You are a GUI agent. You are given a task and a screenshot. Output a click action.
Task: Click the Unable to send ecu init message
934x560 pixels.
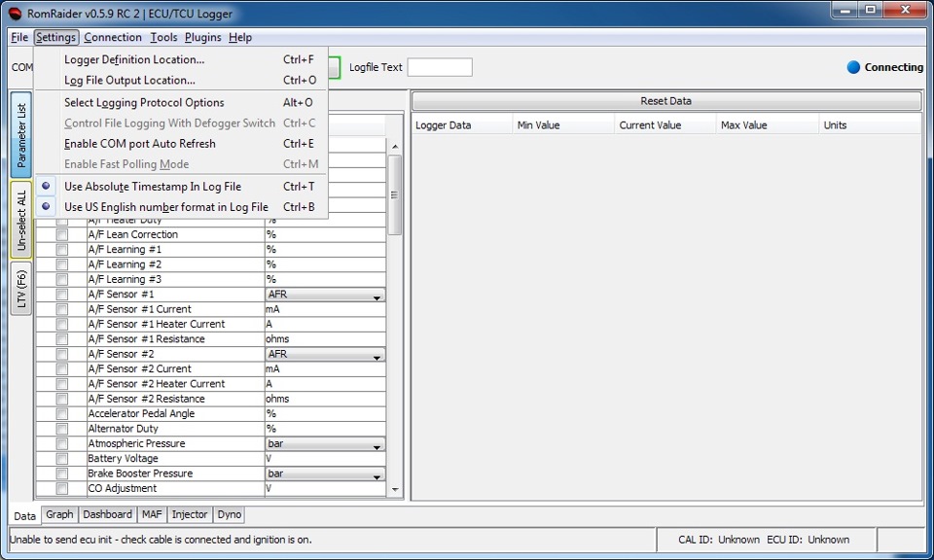(161, 540)
